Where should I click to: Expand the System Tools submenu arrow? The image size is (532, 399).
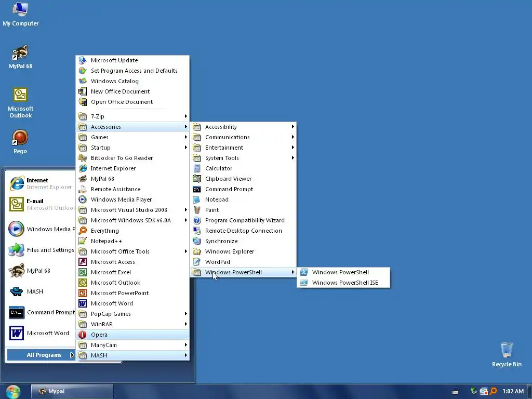coord(293,158)
